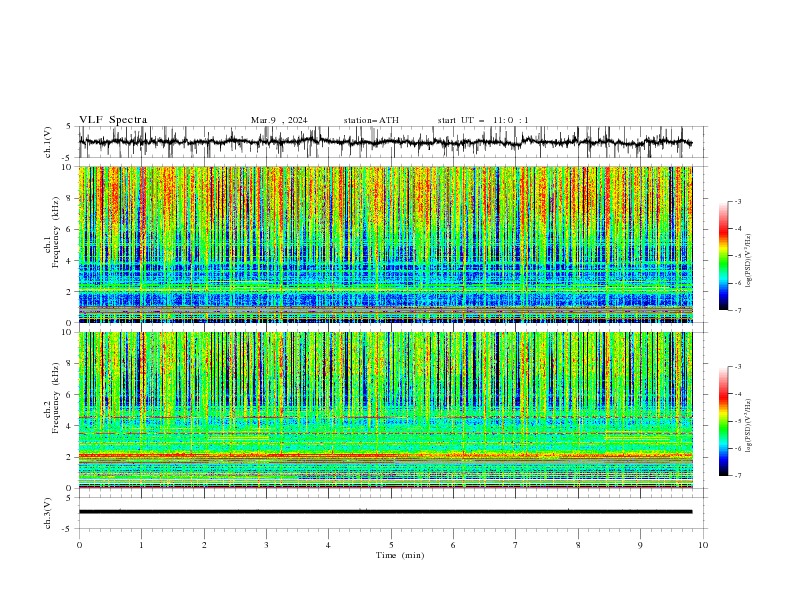Viewport: 792px width, 612px height.
Task: Click the "ch.1(V)" waveform axis label
Action: (47, 142)
